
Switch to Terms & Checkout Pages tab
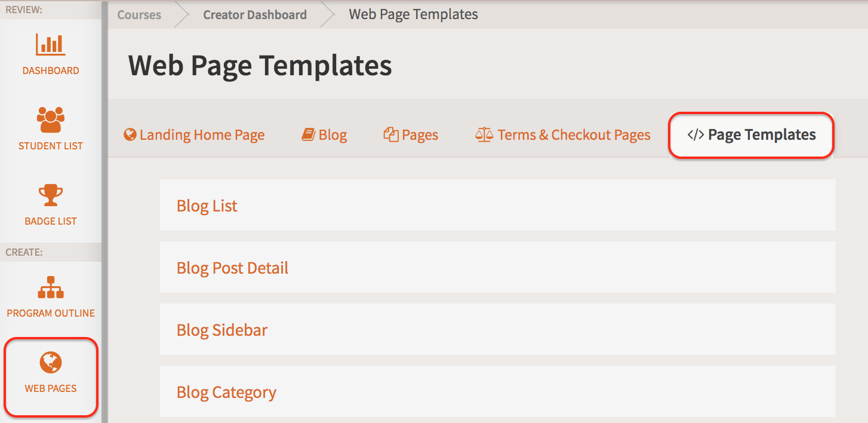click(x=563, y=135)
